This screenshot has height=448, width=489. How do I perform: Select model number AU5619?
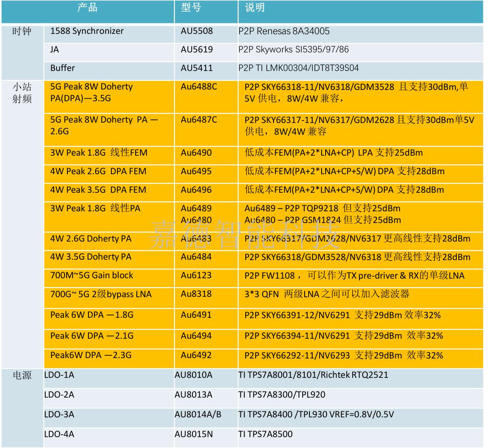pyautogui.click(x=196, y=50)
